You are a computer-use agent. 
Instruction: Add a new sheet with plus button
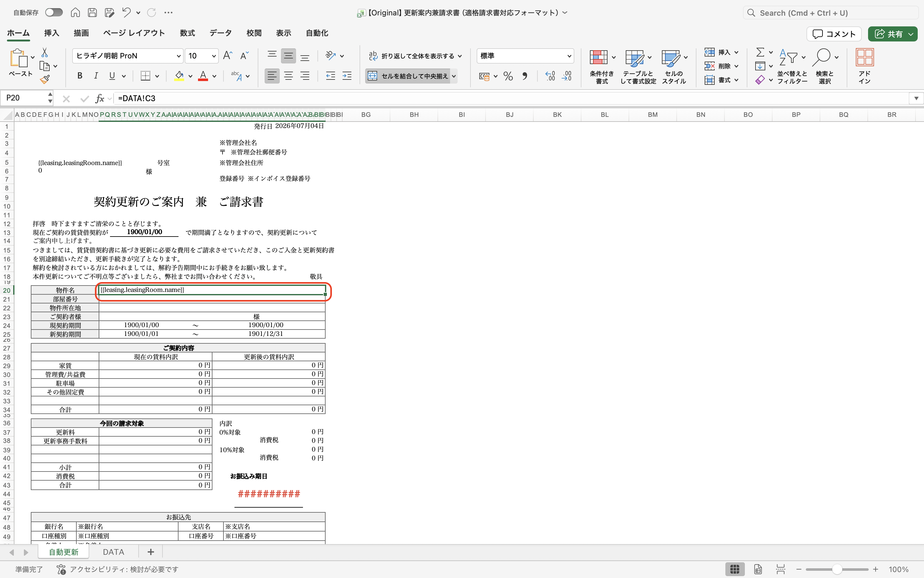(151, 552)
